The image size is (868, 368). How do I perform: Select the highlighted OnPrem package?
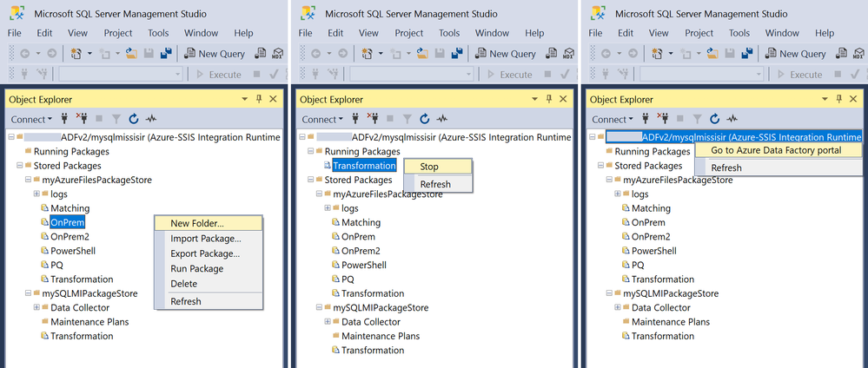click(x=68, y=222)
